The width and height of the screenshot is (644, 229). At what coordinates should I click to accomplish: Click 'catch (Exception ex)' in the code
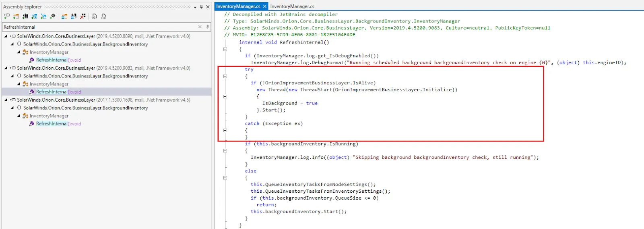click(274, 124)
